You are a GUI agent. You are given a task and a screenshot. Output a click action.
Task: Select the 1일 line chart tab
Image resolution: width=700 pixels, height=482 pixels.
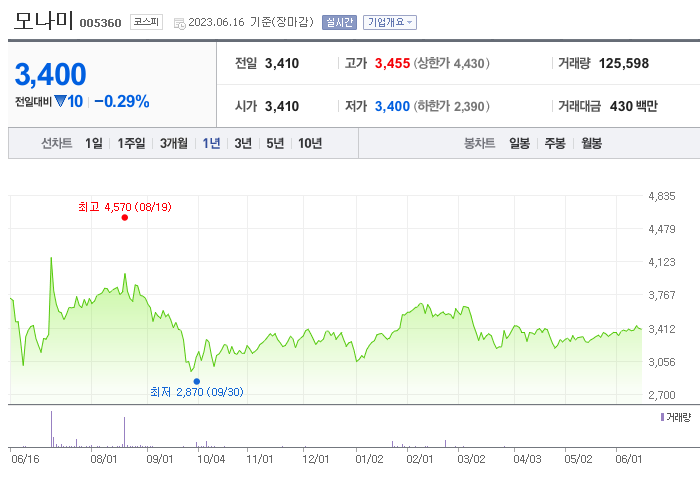pos(94,143)
